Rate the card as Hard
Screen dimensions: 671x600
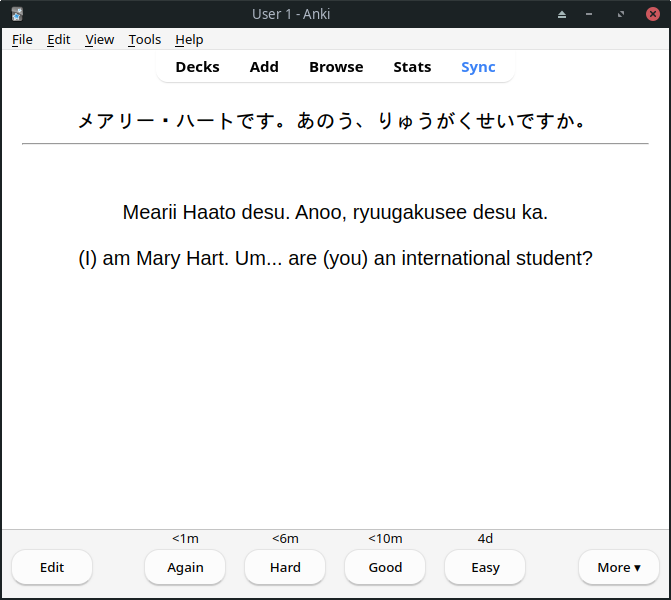[285, 567]
